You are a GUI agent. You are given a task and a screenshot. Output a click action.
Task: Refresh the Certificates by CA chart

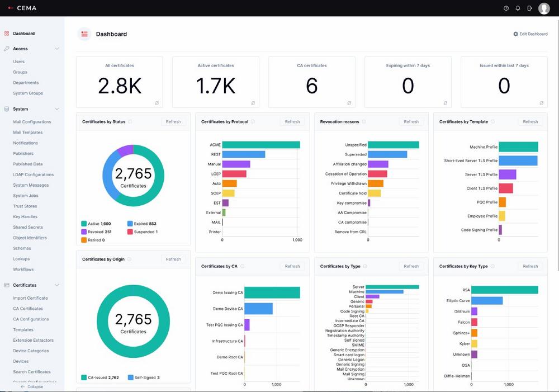292,266
